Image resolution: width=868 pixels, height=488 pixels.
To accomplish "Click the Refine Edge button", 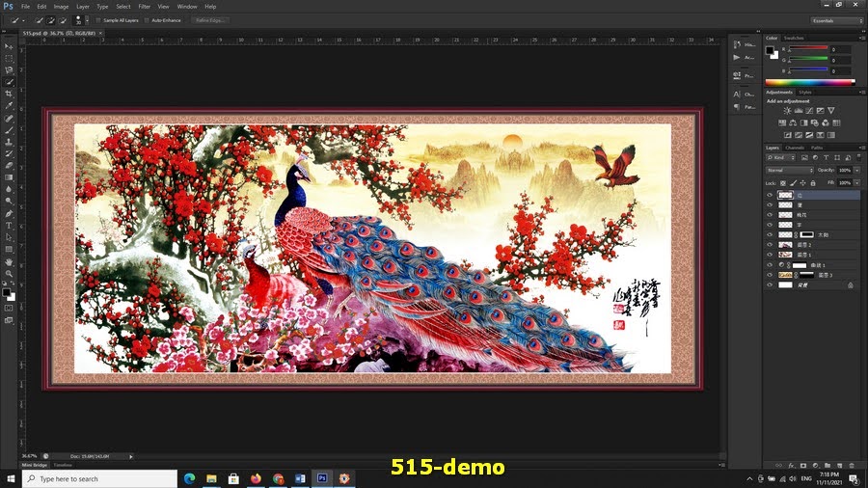I will (210, 20).
